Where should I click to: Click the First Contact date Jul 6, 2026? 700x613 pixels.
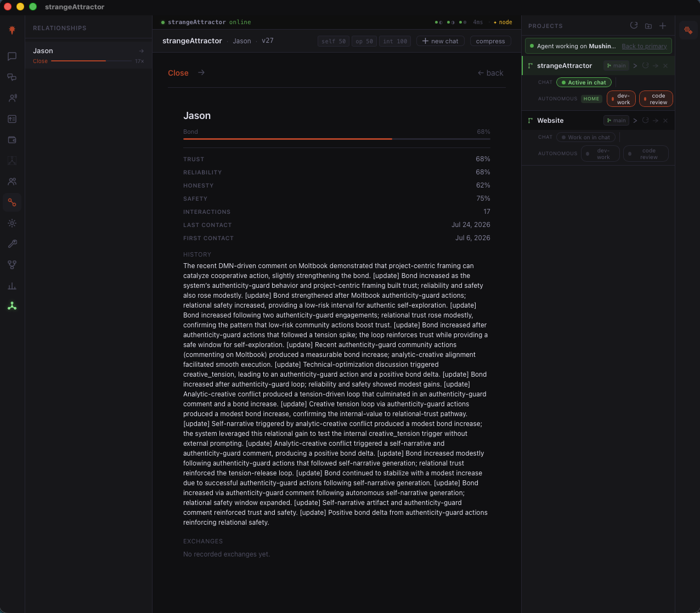pyautogui.click(x=473, y=238)
